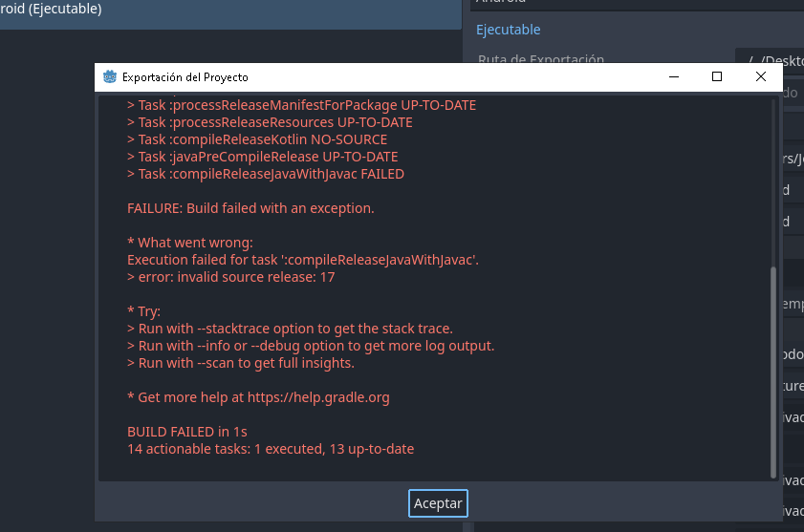Click the Ruta de Exportación path field
804x532 pixels.
pos(769,60)
